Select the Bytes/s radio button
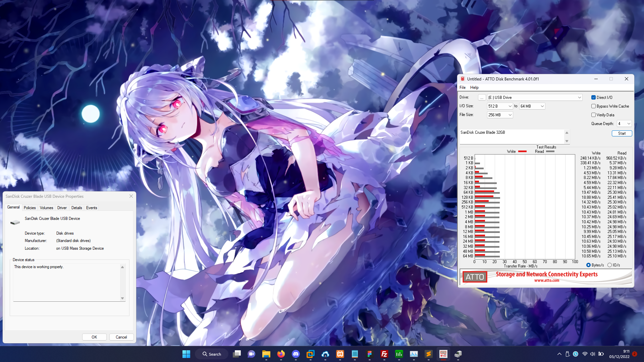This screenshot has width=644, height=362. pos(588,265)
